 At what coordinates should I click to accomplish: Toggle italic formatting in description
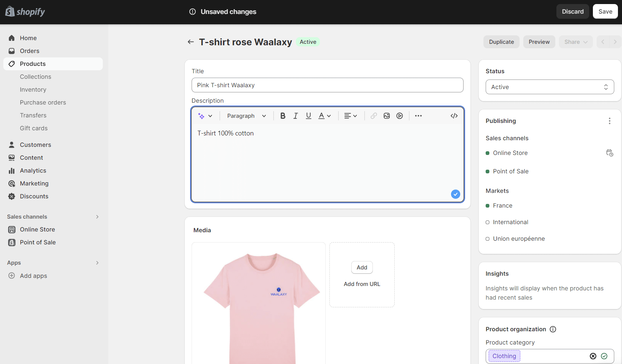pos(296,116)
